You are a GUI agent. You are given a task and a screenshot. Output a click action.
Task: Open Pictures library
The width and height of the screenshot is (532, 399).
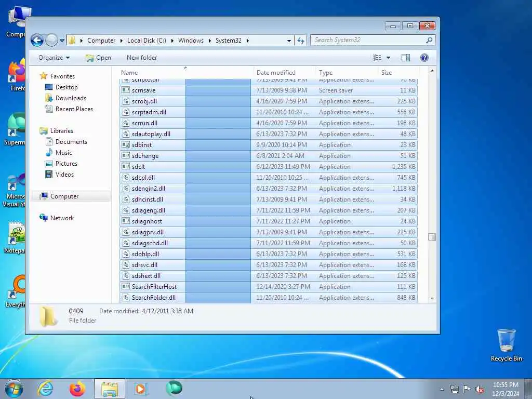[66, 163]
